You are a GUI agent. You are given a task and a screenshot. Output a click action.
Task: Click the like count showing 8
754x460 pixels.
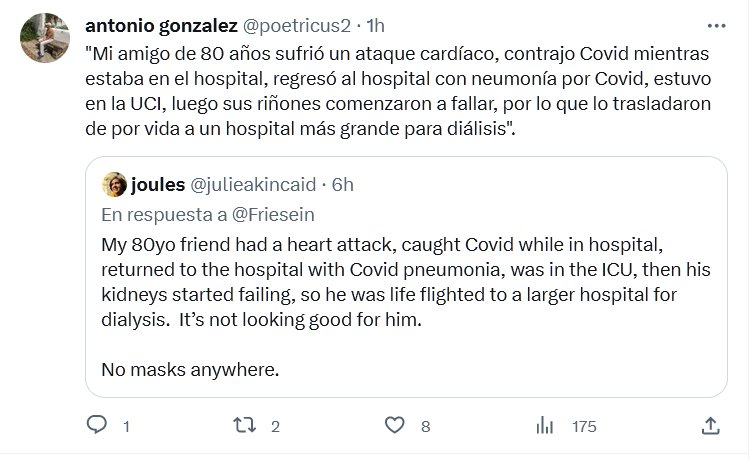[425, 426]
